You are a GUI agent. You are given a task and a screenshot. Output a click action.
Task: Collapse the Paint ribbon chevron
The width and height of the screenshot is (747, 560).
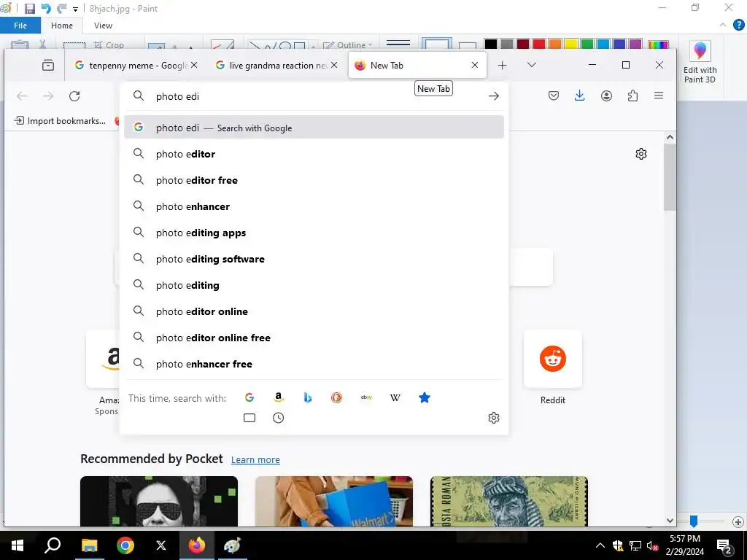[x=723, y=26]
